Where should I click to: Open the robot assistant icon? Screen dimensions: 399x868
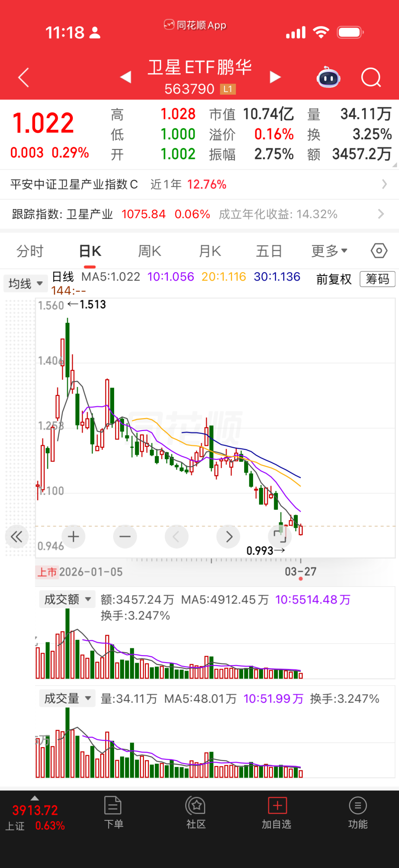pos(328,77)
